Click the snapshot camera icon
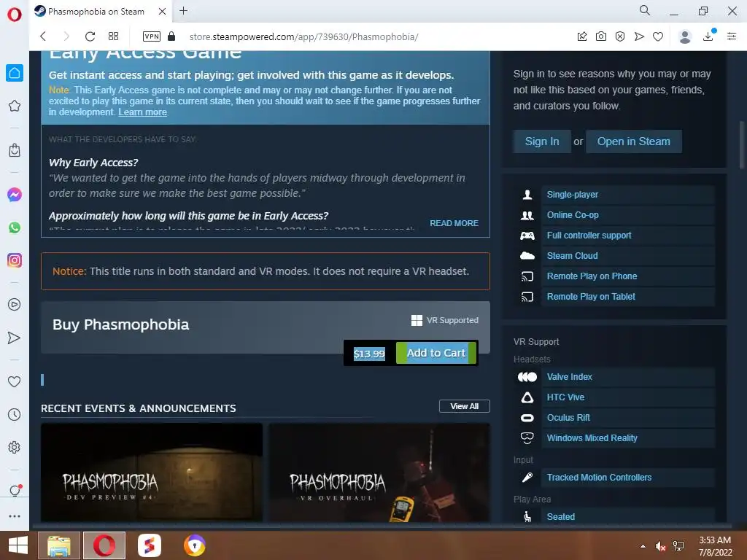 coord(601,36)
